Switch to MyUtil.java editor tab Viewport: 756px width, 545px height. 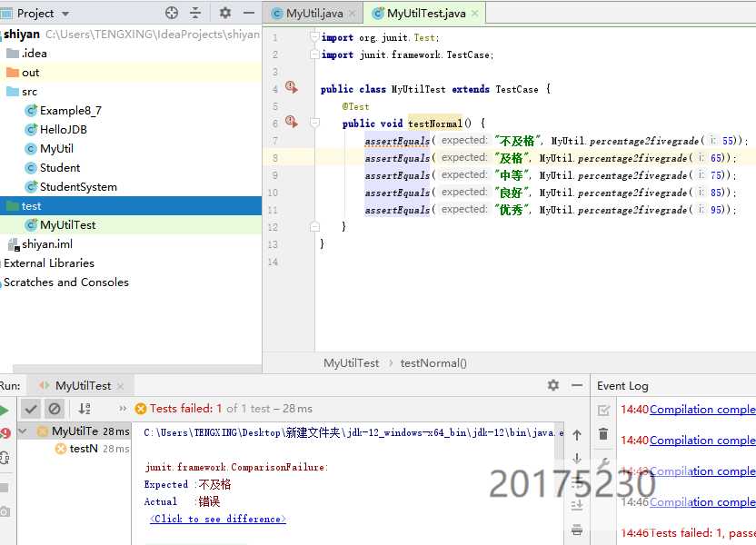[x=313, y=14]
